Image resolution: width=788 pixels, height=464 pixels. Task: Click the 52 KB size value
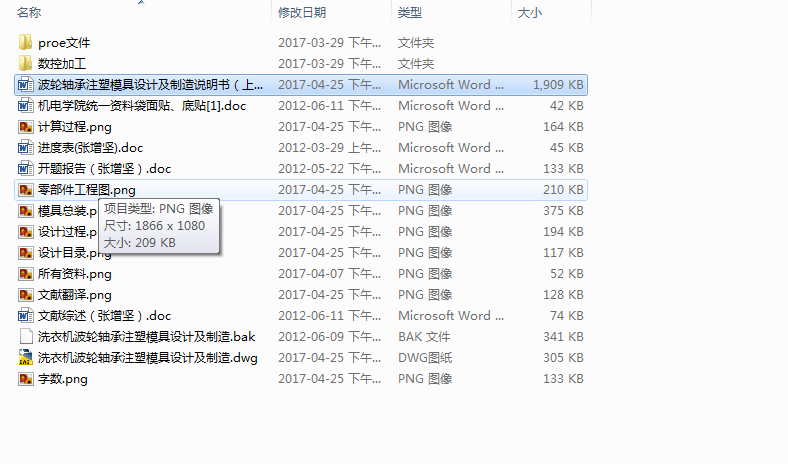coord(566,274)
